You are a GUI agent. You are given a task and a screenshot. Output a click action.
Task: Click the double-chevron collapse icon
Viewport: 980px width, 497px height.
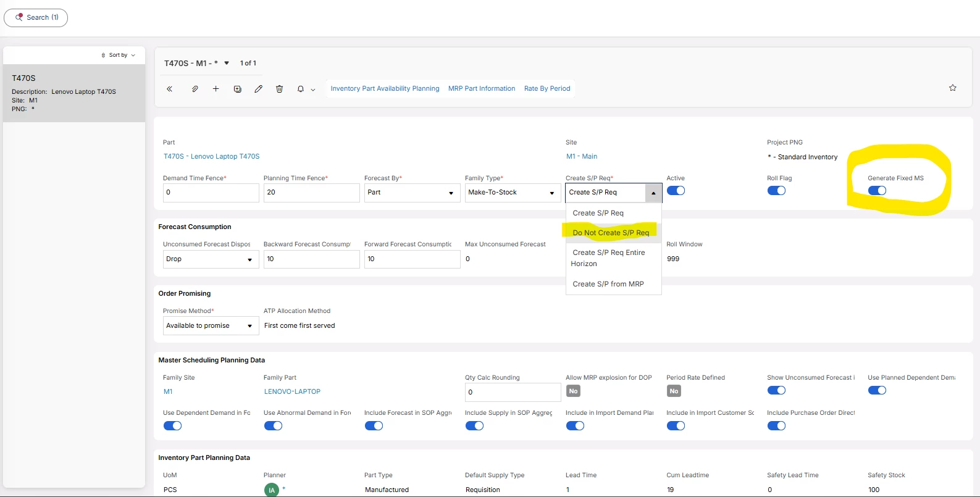click(169, 89)
